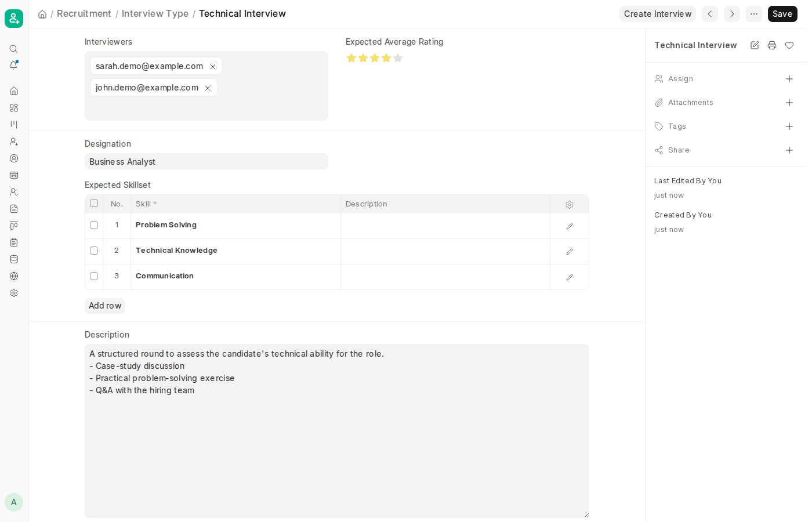The height and width of the screenshot is (522, 812).
Task: Open the user avatar A menu
Action: (14, 502)
